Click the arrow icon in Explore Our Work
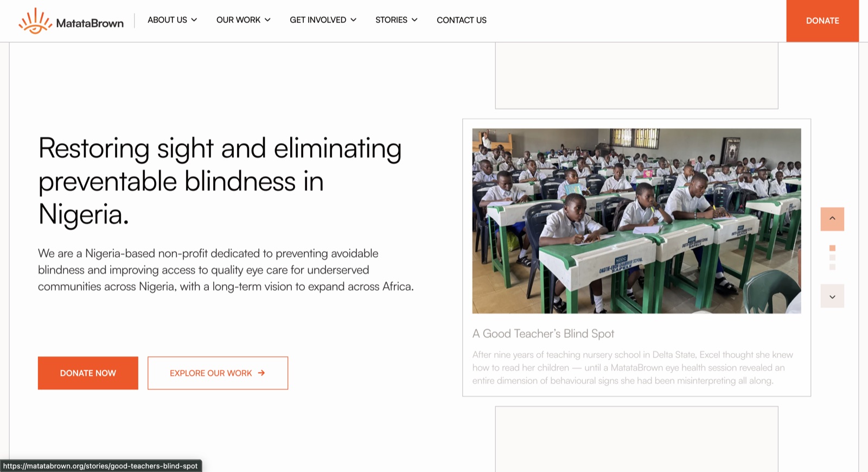 click(x=261, y=373)
